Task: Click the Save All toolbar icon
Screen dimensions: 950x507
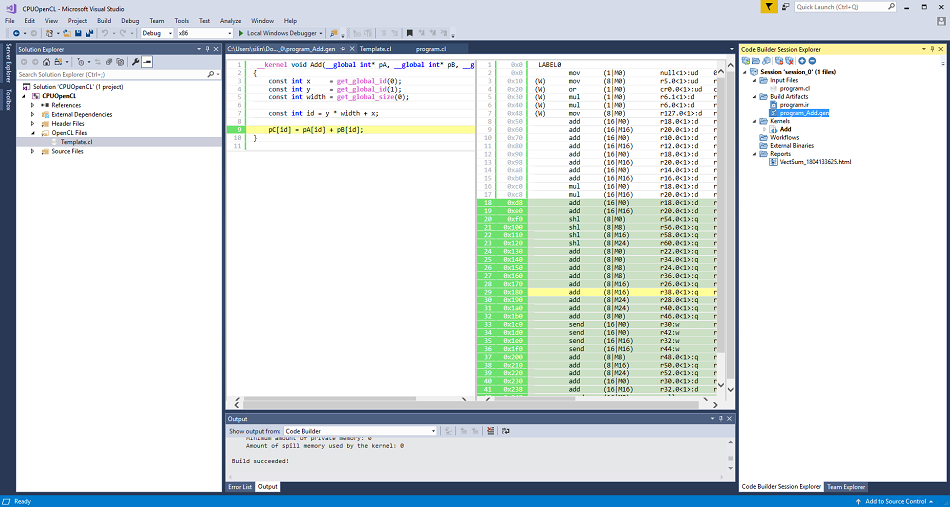Action: pos(91,33)
